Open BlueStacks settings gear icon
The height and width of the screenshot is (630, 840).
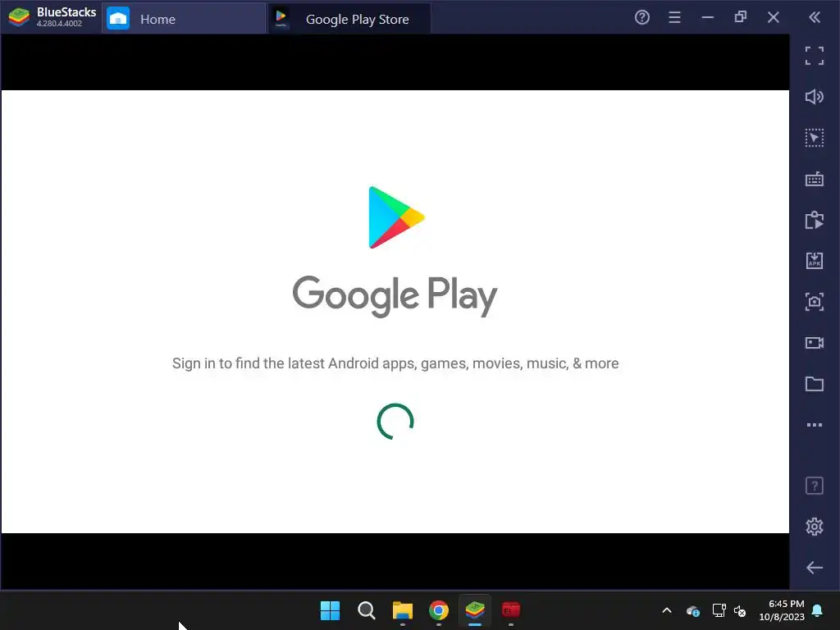815,527
